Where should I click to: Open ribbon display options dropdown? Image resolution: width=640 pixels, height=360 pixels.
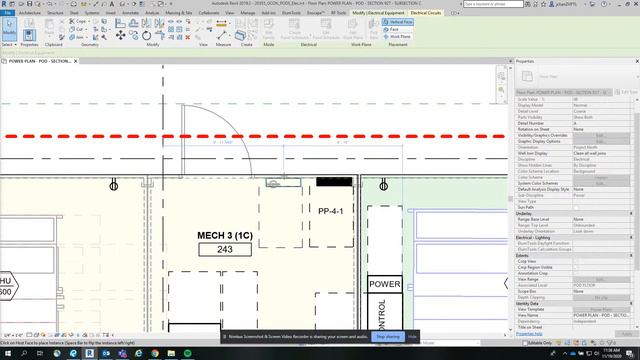(x=454, y=13)
